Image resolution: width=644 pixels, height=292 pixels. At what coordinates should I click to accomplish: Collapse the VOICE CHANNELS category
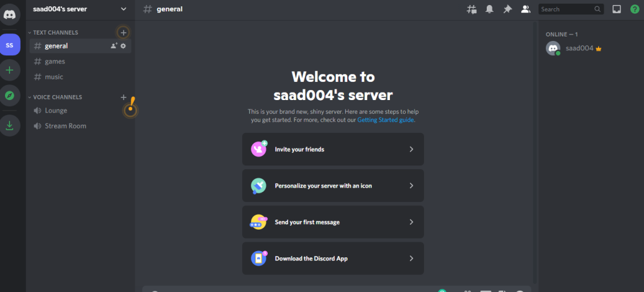[x=55, y=97]
